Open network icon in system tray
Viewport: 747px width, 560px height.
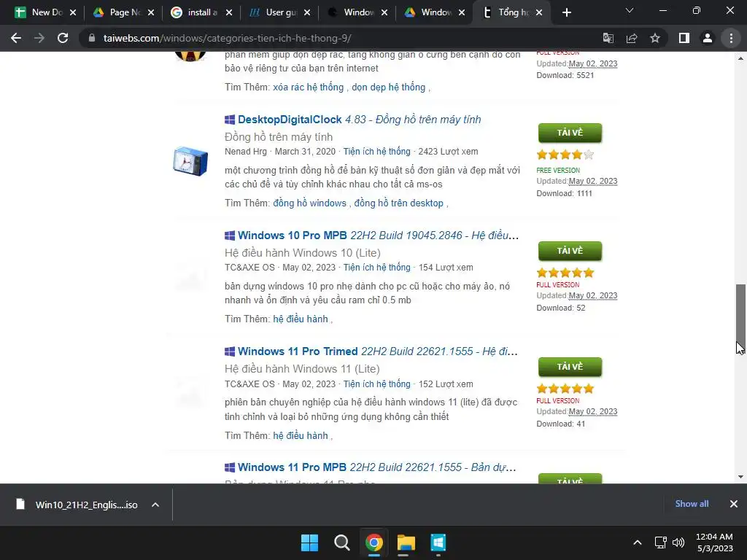(x=661, y=542)
